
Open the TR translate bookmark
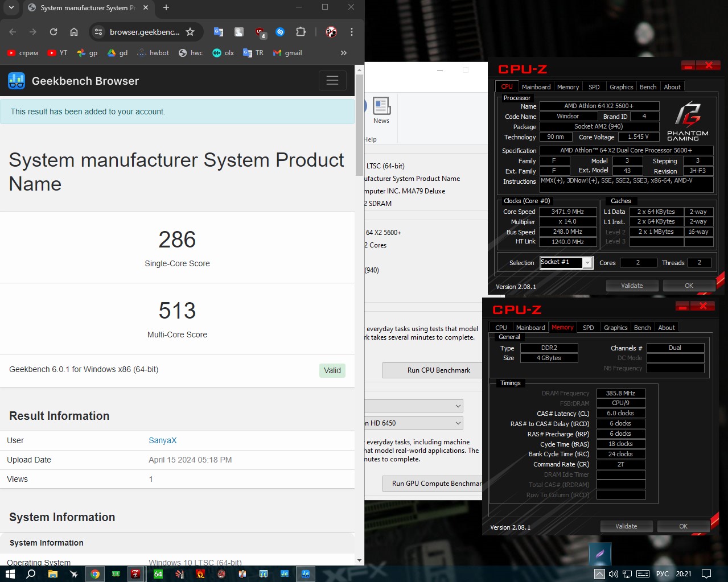point(253,53)
